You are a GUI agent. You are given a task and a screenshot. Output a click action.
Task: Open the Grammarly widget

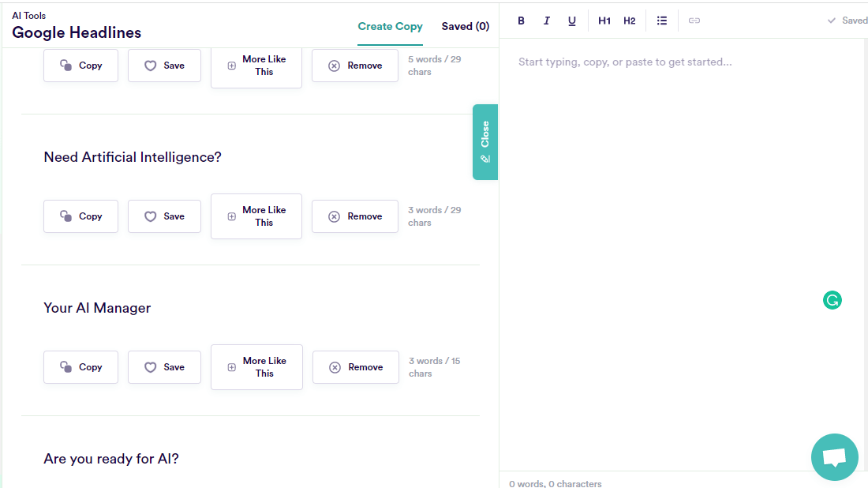click(832, 300)
